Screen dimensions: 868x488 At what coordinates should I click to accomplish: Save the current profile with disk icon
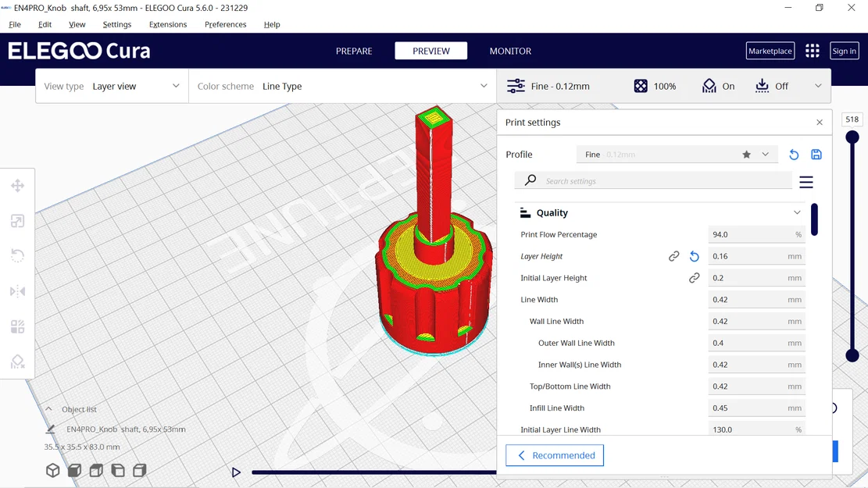pyautogui.click(x=816, y=155)
